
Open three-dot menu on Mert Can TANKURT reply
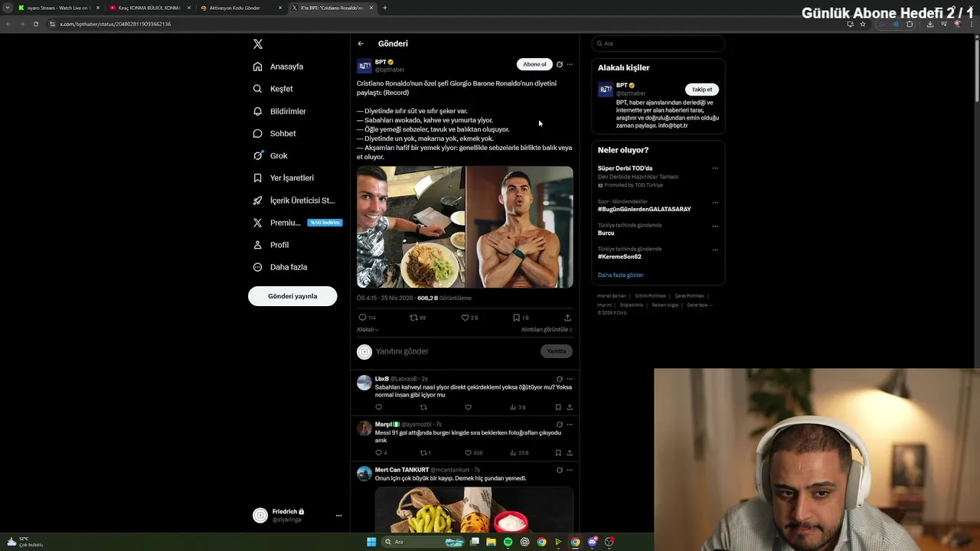570,470
